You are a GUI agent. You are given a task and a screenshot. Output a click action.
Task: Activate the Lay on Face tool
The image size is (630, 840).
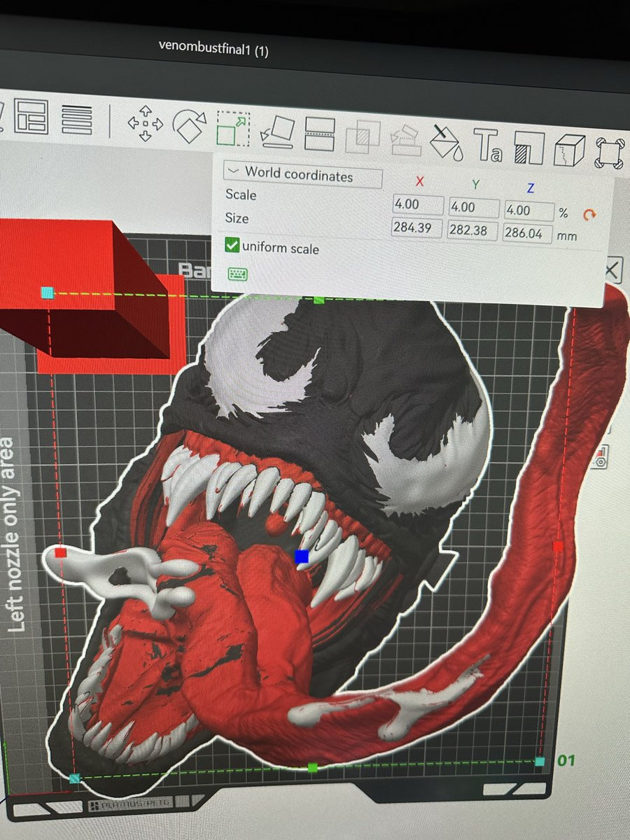[x=278, y=132]
